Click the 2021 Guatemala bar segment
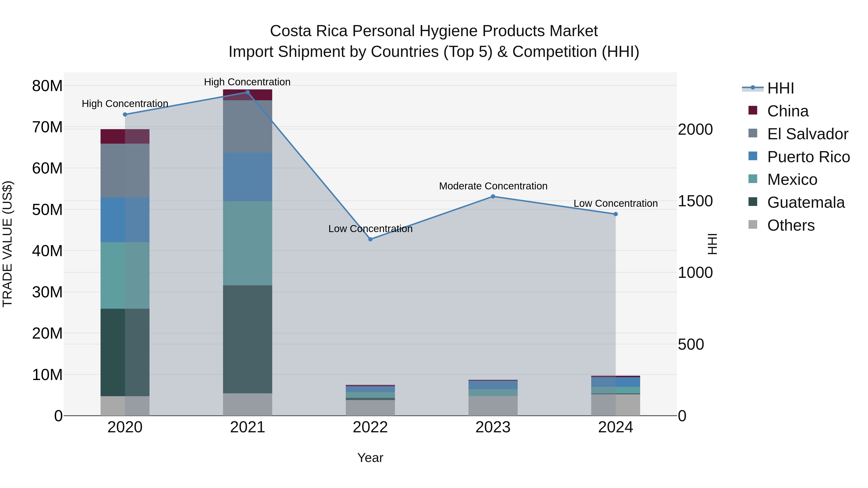The height and width of the screenshot is (488, 868). 247,340
